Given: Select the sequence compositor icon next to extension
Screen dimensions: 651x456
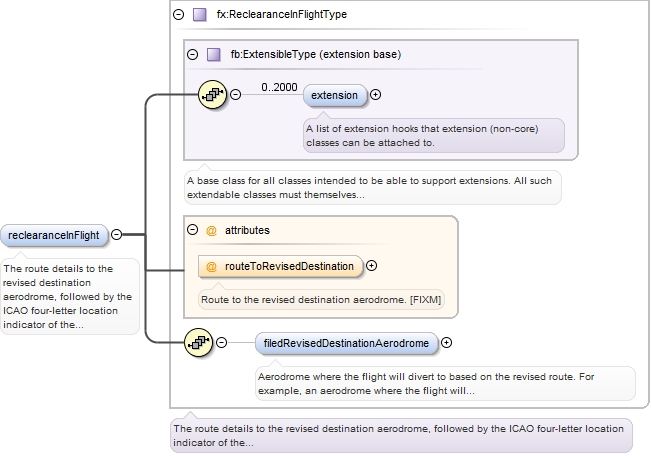Looking at the screenshot, I should [214, 95].
